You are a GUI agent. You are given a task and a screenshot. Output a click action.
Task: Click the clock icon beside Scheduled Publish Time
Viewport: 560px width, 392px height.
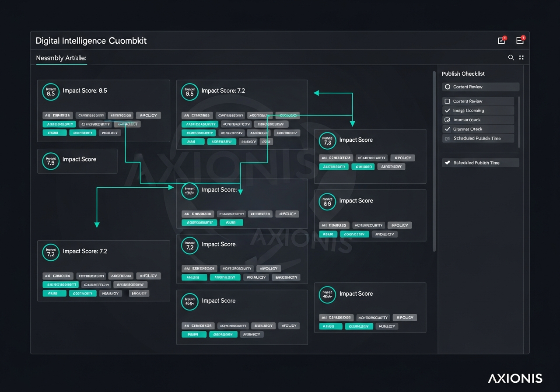point(448,138)
